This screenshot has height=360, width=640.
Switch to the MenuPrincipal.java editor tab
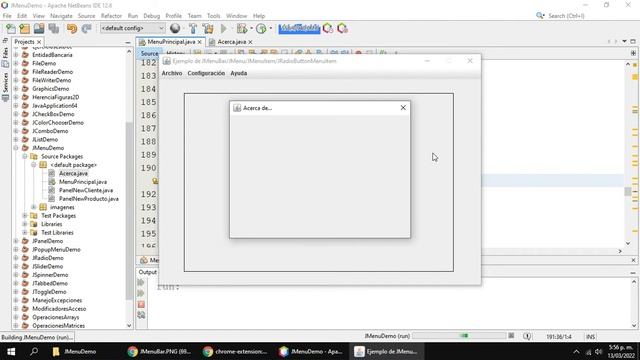171,42
